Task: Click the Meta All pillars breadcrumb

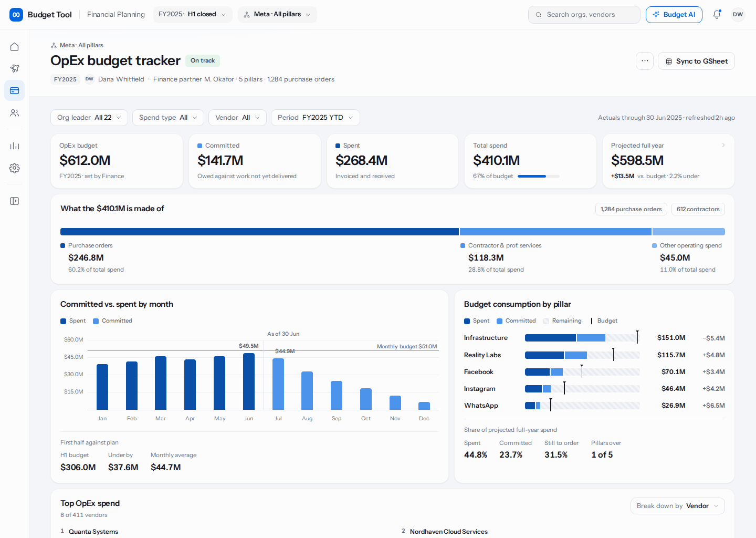Action: (77, 45)
